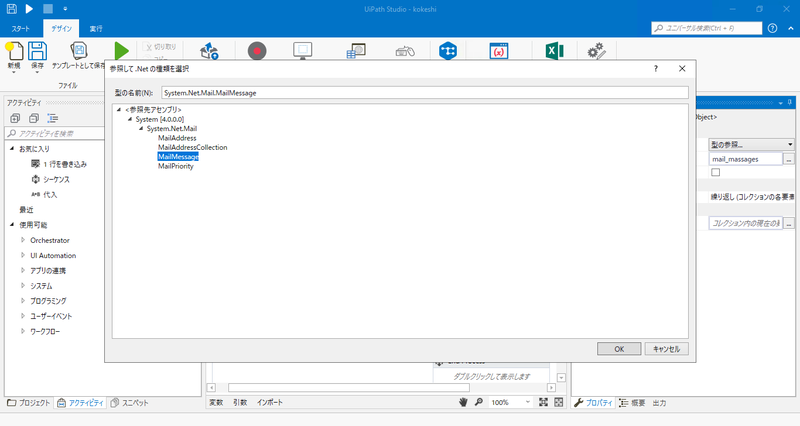Viewport: 800px width, 426px height.
Task: Click the zoom magnifier icon
Action: (479, 403)
